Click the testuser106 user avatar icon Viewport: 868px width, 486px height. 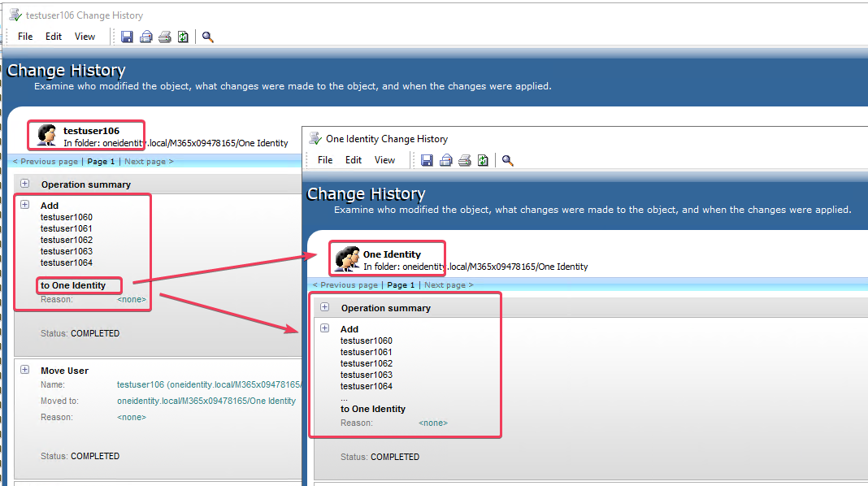coord(46,135)
